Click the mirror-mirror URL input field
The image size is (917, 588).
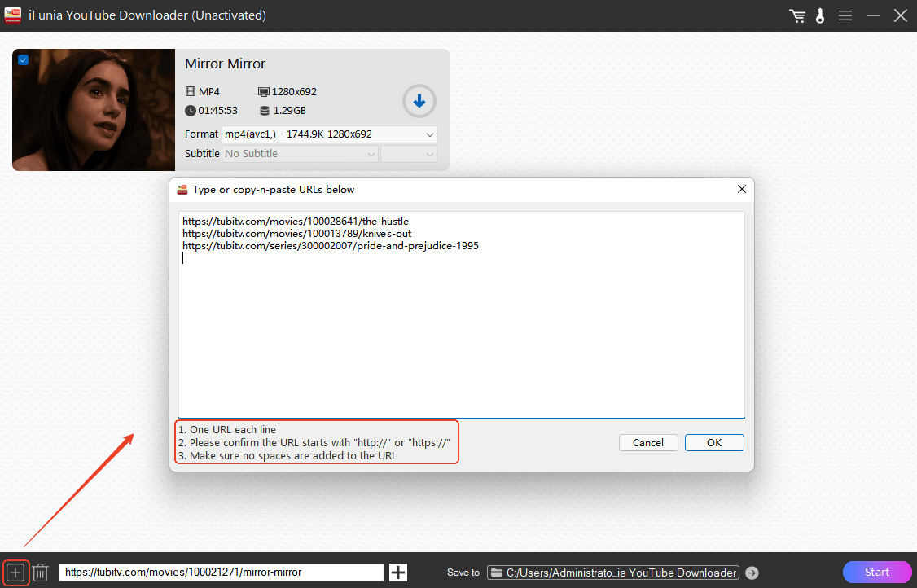tap(222, 573)
